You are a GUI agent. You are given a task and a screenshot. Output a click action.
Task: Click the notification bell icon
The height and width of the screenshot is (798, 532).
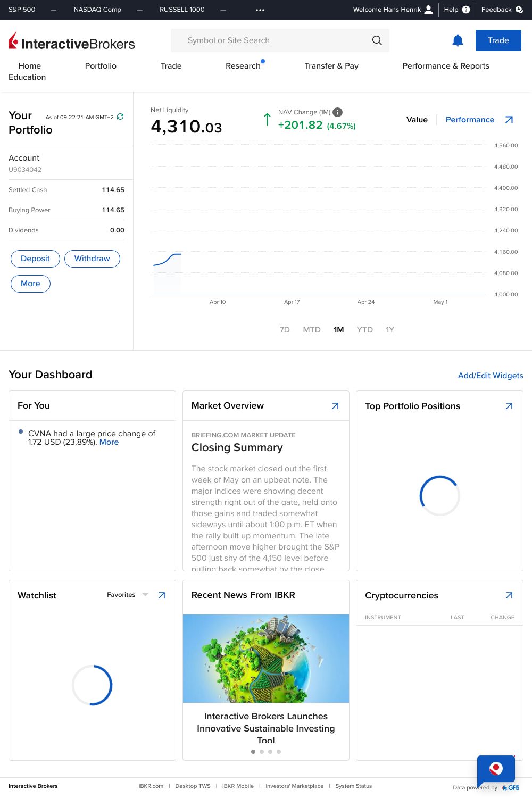pyautogui.click(x=458, y=40)
